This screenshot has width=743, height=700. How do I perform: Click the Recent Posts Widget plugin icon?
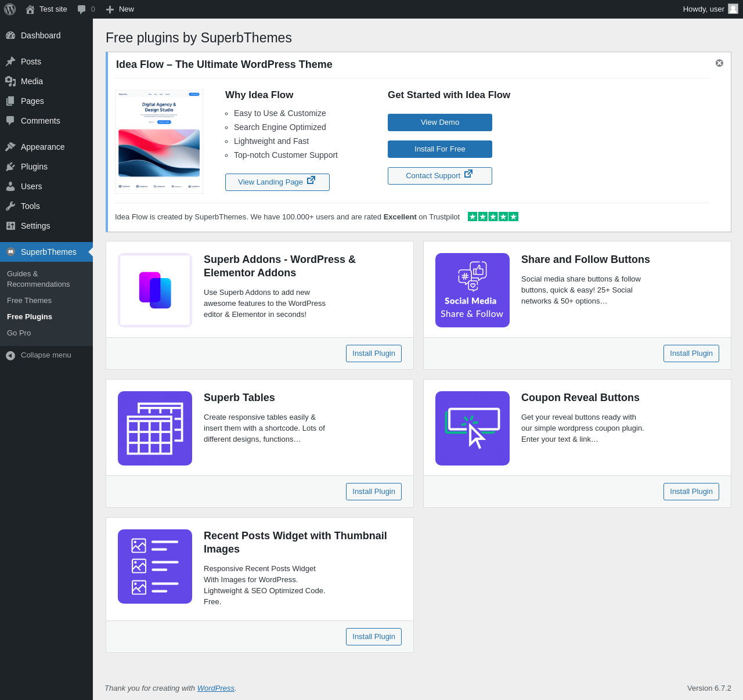tap(155, 567)
